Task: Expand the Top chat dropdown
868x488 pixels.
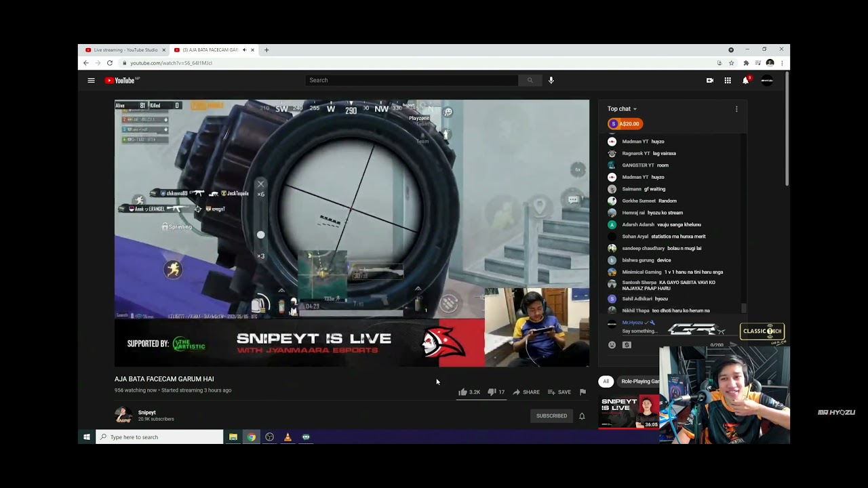Action: coord(622,109)
